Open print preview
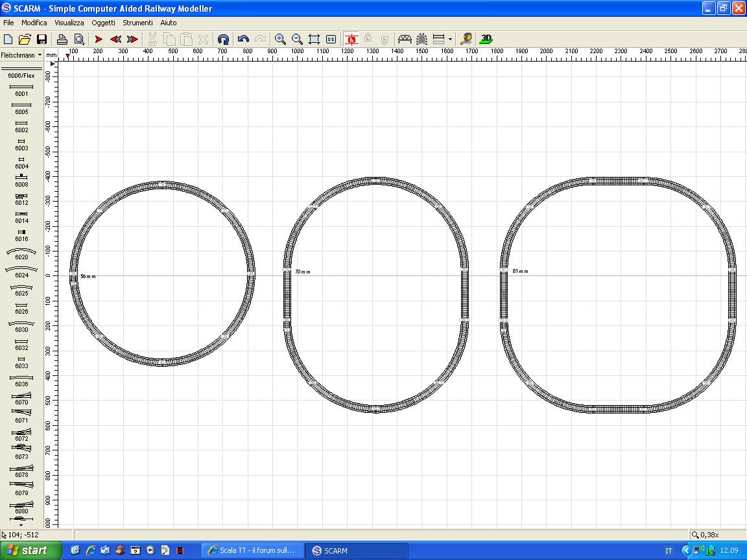The image size is (747, 560). 79,39
